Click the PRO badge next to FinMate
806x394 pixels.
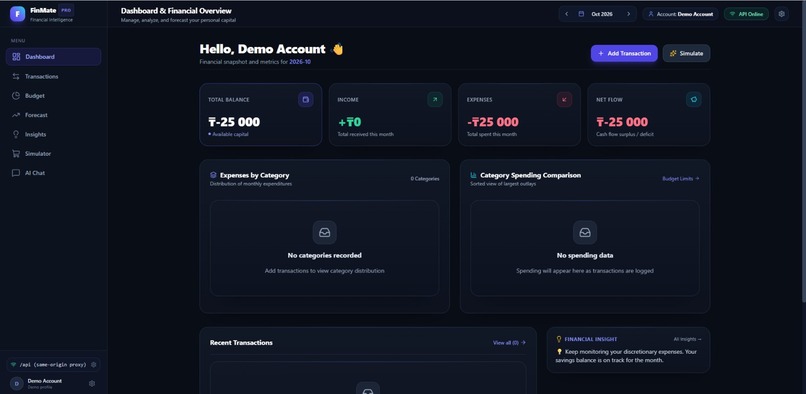click(66, 10)
